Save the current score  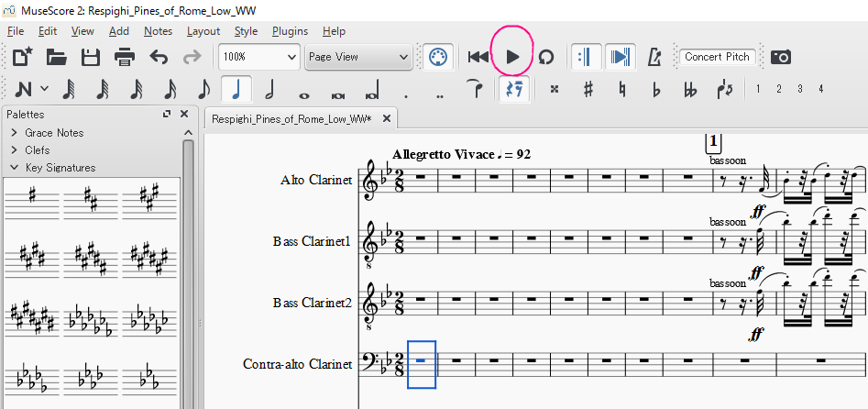[90, 57]
